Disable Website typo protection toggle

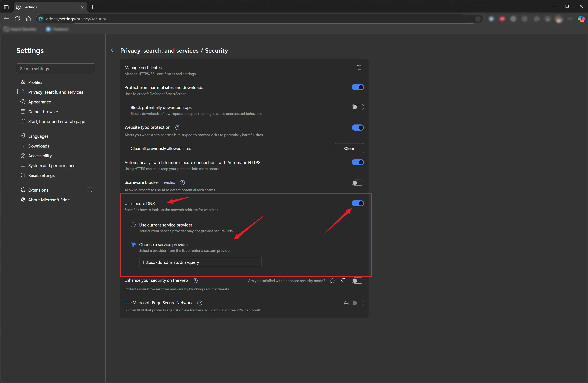[357, 127]
